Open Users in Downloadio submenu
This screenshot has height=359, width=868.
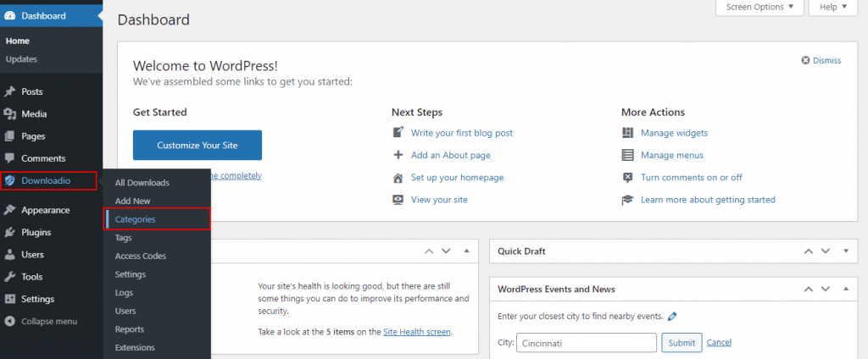(125, 311)
